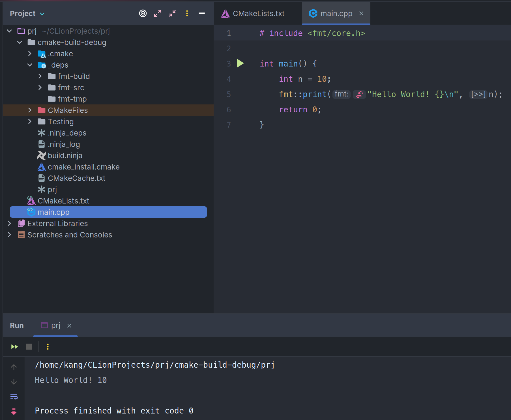Select the .ninja_log file

(x=64, y=144)
